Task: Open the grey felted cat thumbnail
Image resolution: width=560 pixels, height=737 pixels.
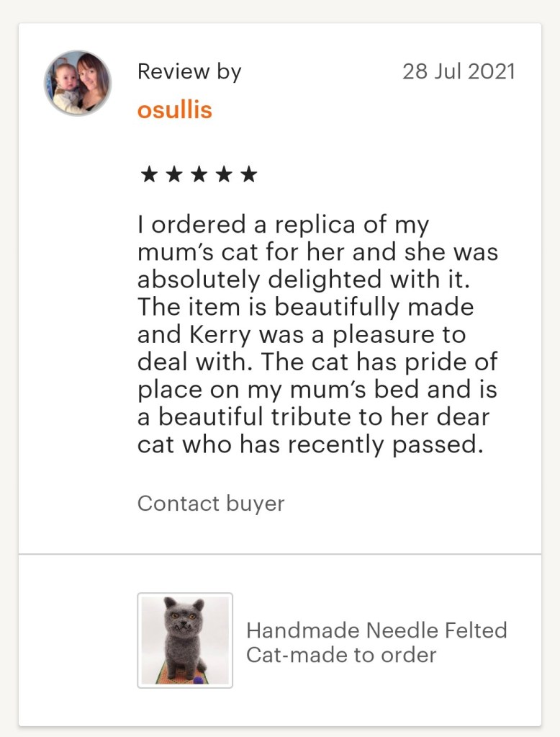Action: point(185,640)
